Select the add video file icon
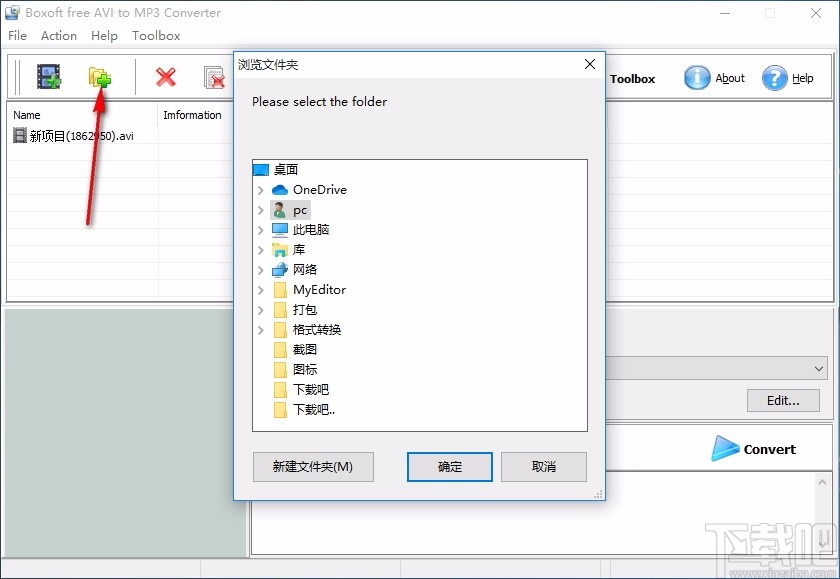The image size is (840, 579). (48, 75)
